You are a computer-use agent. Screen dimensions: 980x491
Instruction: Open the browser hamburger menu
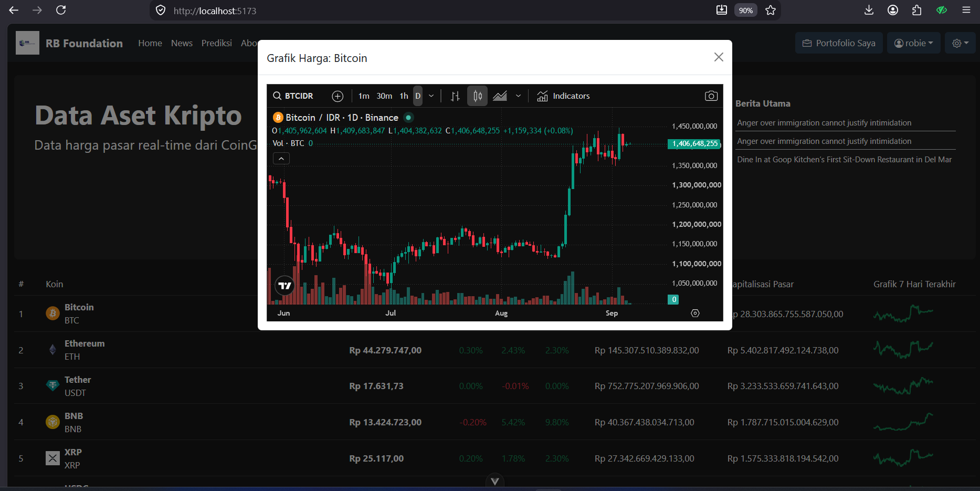(966, 10)
